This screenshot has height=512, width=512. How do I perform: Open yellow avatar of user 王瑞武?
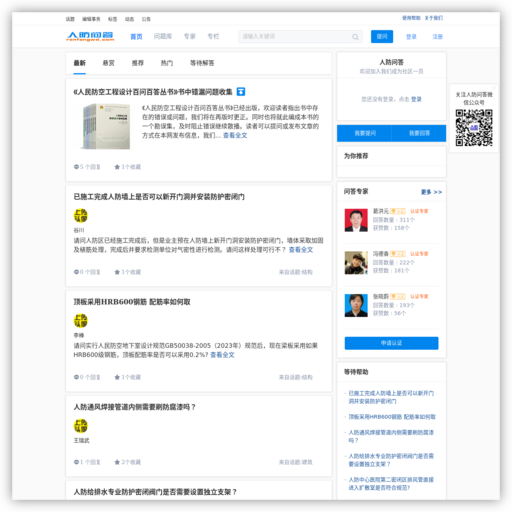coord(81,426)
